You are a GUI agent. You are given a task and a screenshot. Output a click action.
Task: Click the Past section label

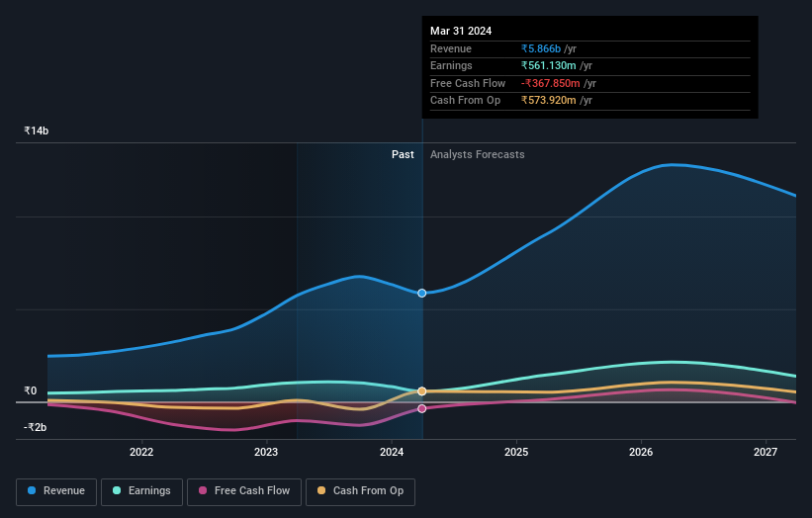(x=403, y=154)
